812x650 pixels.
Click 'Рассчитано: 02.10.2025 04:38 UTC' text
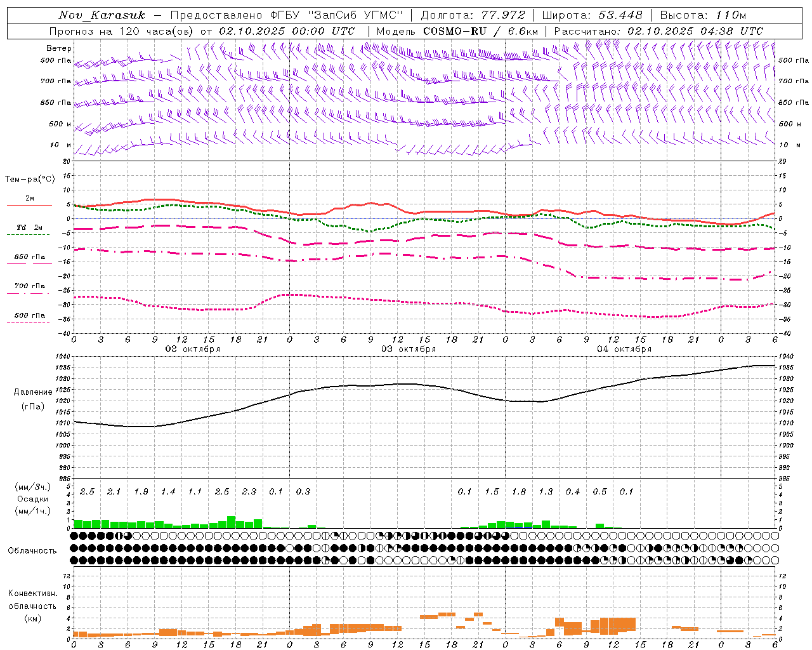[658, 31]
